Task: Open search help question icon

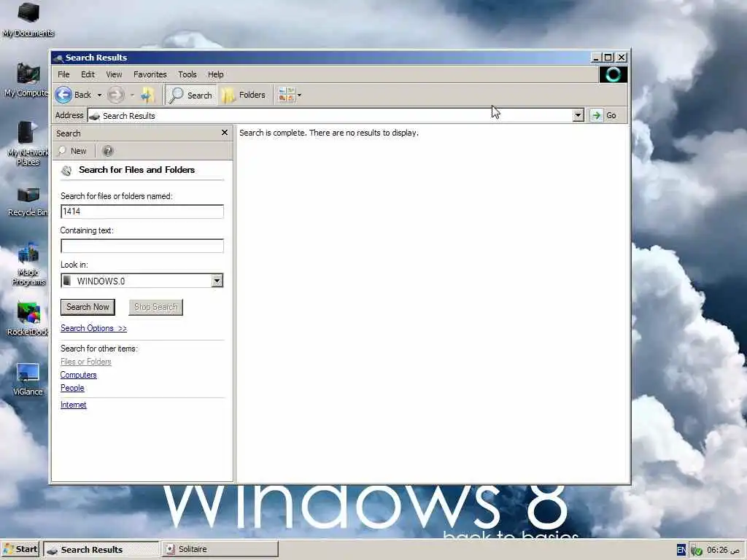Action: (x=108, y=151)
